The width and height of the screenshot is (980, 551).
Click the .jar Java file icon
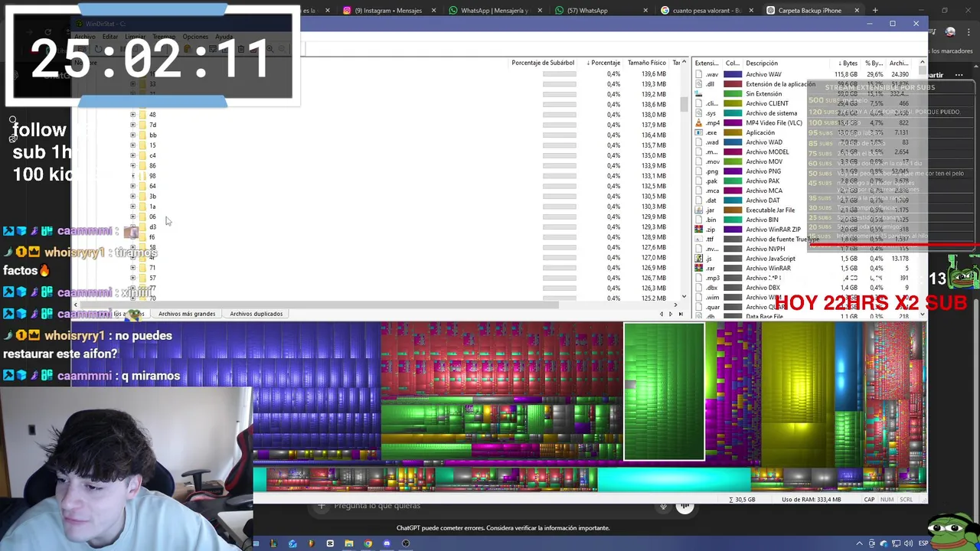tap(699, 210)
